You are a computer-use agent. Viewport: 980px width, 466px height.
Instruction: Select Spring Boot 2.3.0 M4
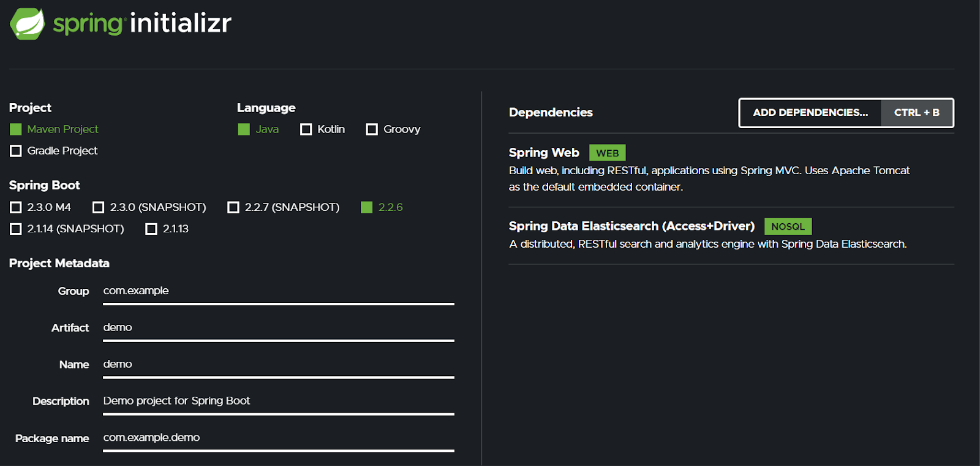pos(40,207)
